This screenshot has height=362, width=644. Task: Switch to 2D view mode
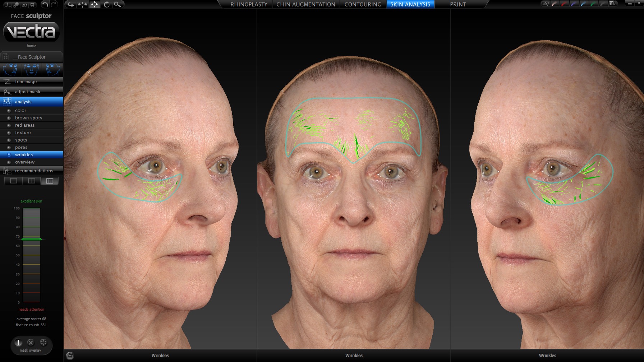point(24,5)
